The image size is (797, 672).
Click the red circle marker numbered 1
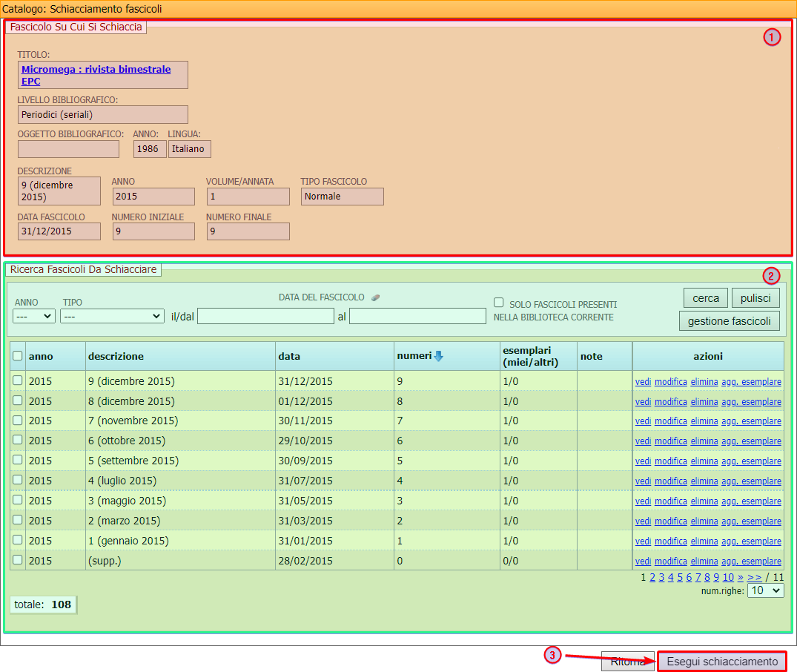(x=772, y=37)
